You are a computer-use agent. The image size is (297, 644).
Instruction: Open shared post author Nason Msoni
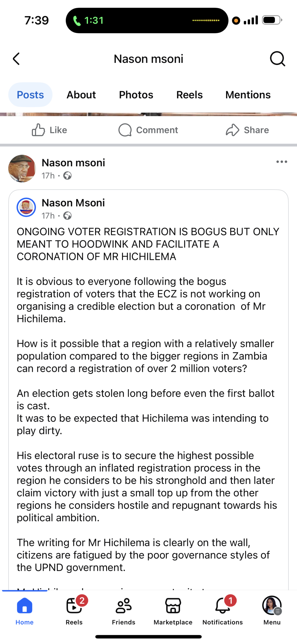[x=73, y=203]
